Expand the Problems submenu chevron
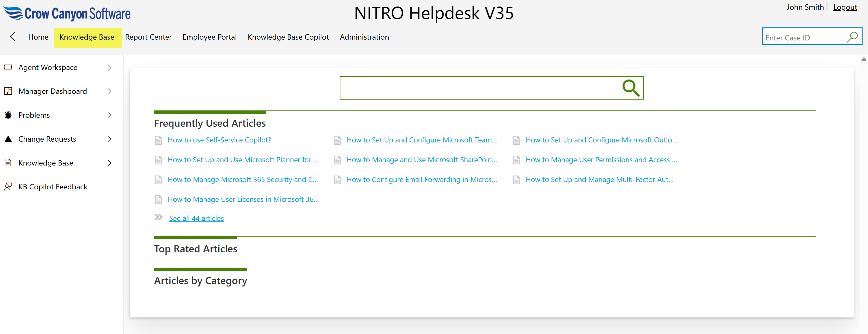This screenshot has height=334, width=868. coord(110,115)
